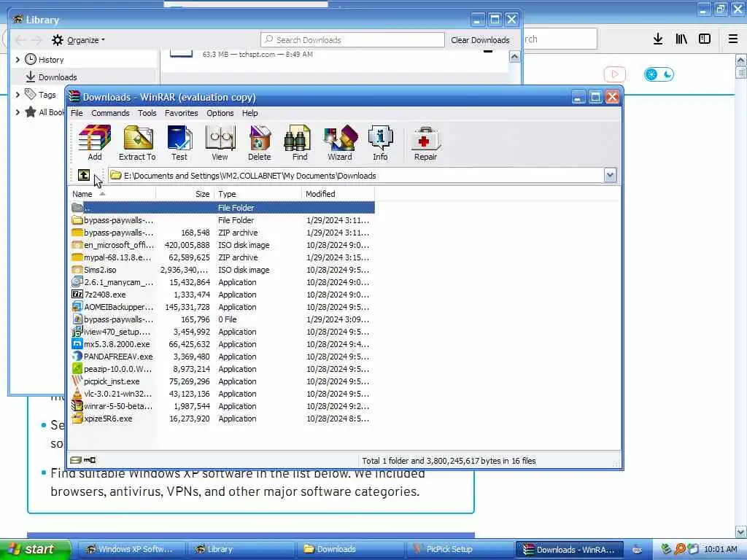Open the Options menu
This screenshot has width=747, height=560.
click(x=220, y=113)
